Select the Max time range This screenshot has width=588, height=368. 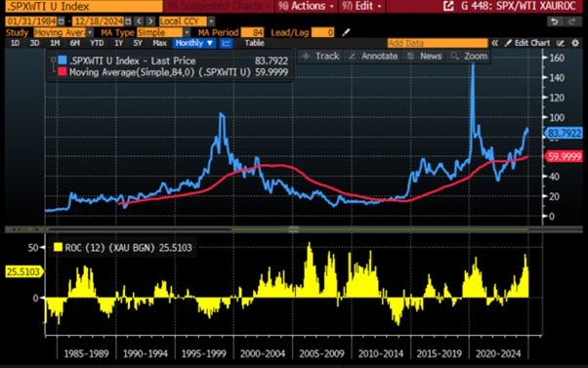point(159,43)
